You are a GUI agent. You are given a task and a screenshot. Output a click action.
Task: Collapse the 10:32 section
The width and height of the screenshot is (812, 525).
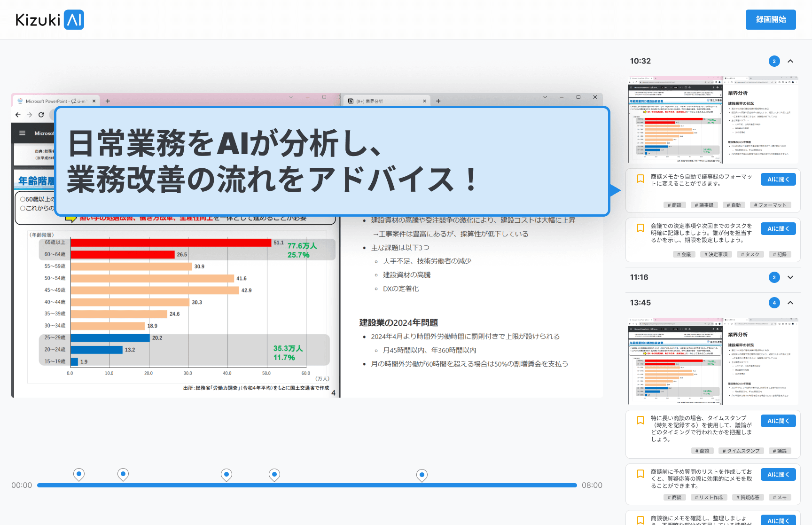[790, 61]
